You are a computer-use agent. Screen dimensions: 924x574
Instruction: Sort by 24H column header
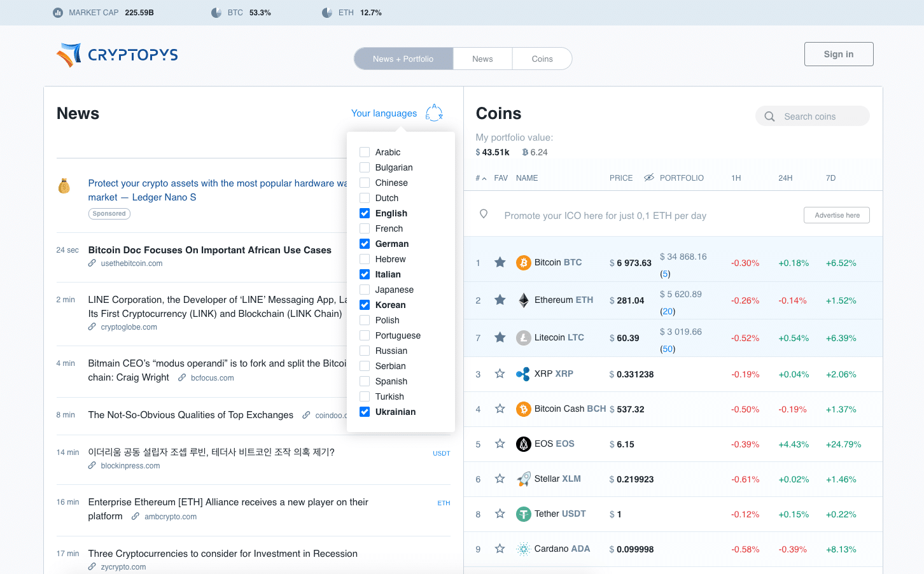(x=785, y=178)
